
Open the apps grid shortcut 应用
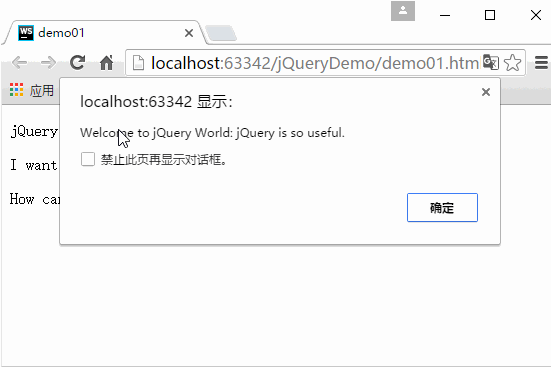(32, 90)
